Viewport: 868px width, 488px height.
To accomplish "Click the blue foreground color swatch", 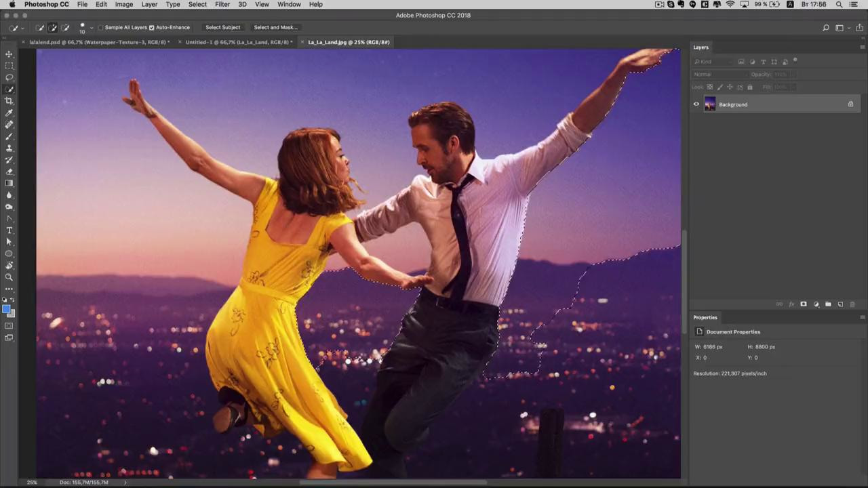I will point(6,309).
